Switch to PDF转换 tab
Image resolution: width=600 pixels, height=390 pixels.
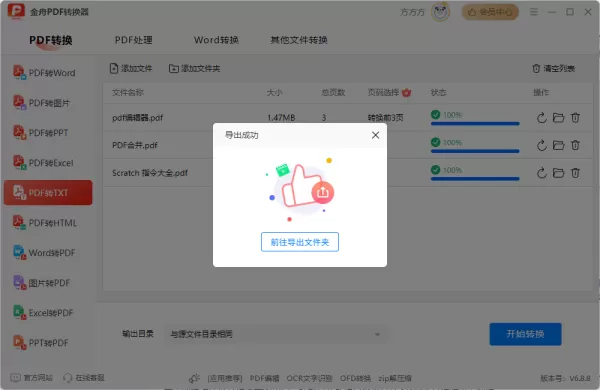51,40
